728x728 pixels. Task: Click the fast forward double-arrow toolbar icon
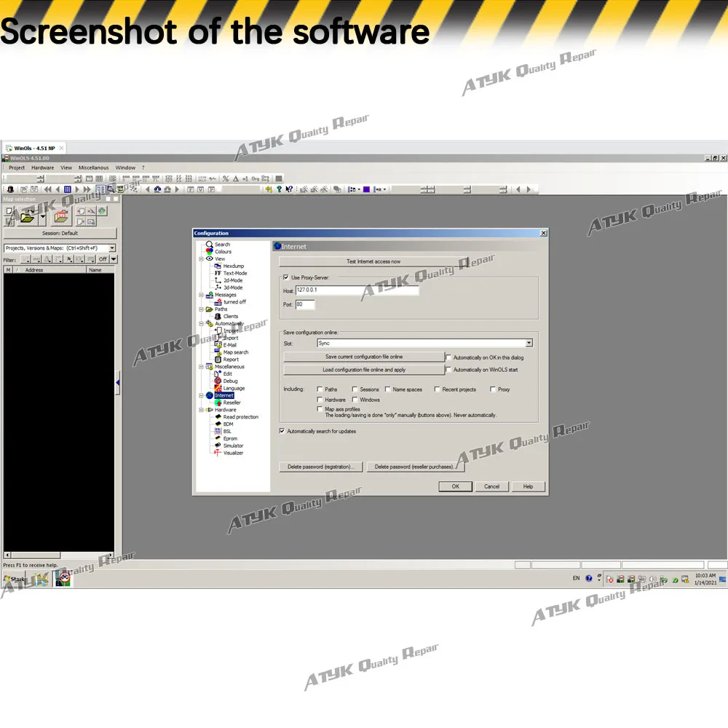[x=87, y=189]
